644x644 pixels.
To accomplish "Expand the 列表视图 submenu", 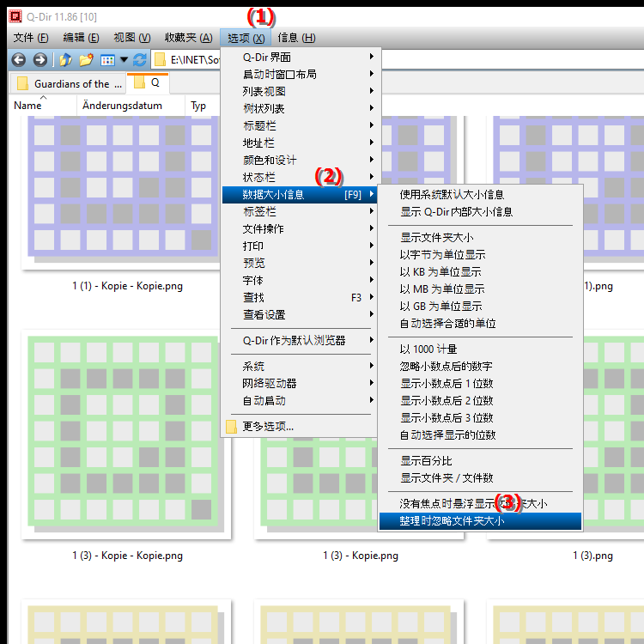I will coord(300,91).
